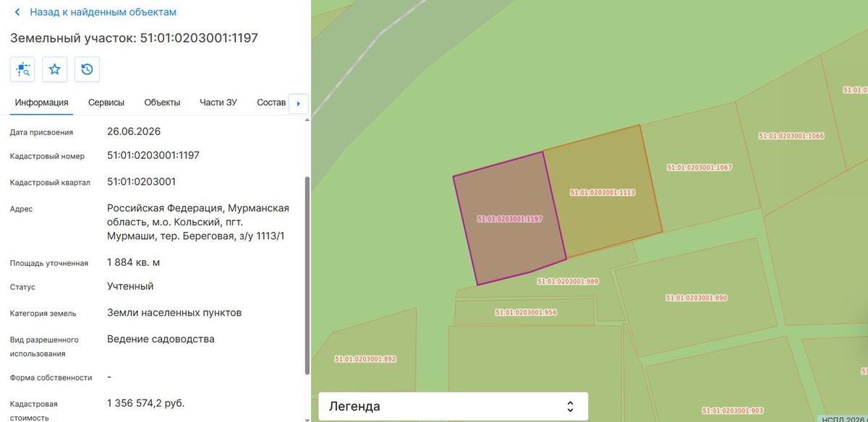Click cadastral cost 1 356 574,2 руб.
Viewport: 868px width, 422px height.
145,402
